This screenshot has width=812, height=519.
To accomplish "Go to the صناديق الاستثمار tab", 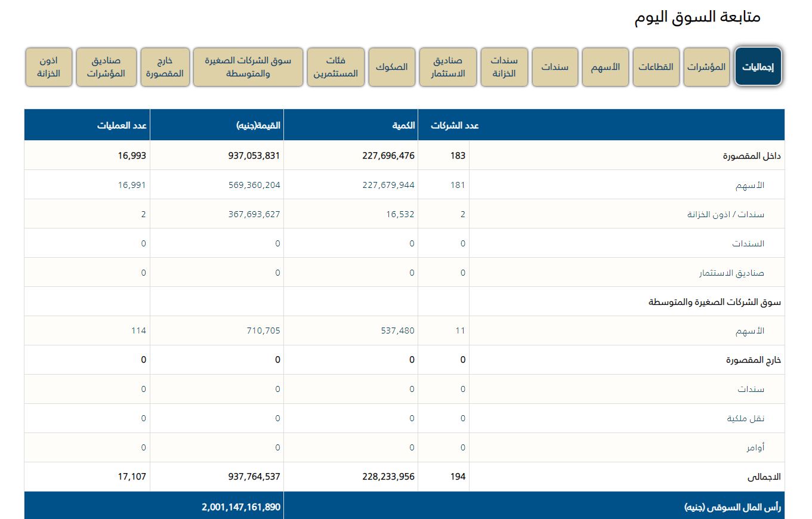I will click(x=448, y=67).
